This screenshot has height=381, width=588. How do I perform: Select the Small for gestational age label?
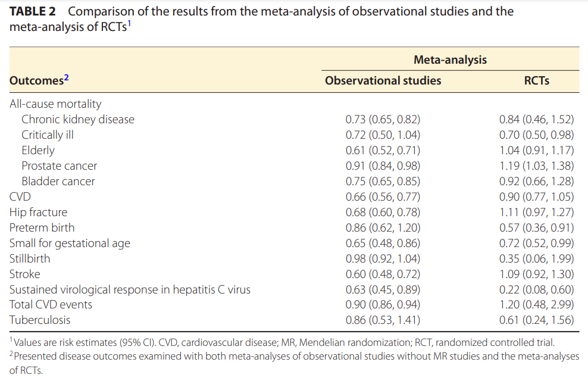click(x=70, y=243)
